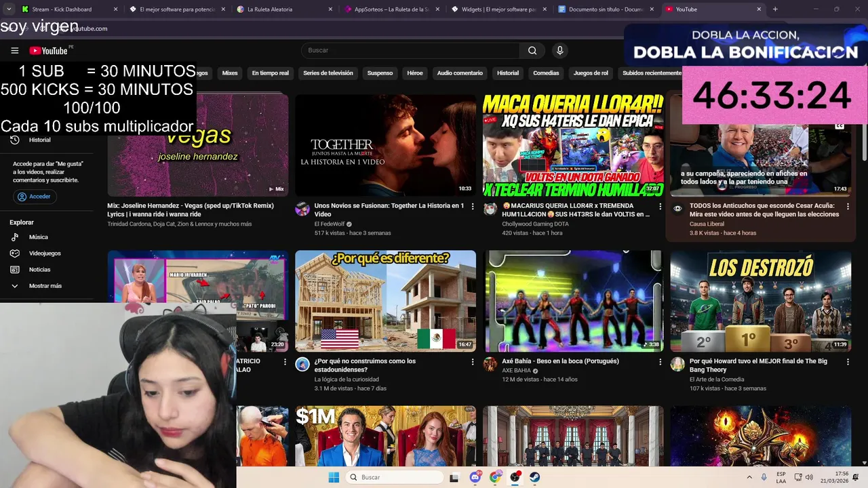Screen dimensions: 868x488
Task: Open Causa Liberal channel avatar
Action: 677,209
